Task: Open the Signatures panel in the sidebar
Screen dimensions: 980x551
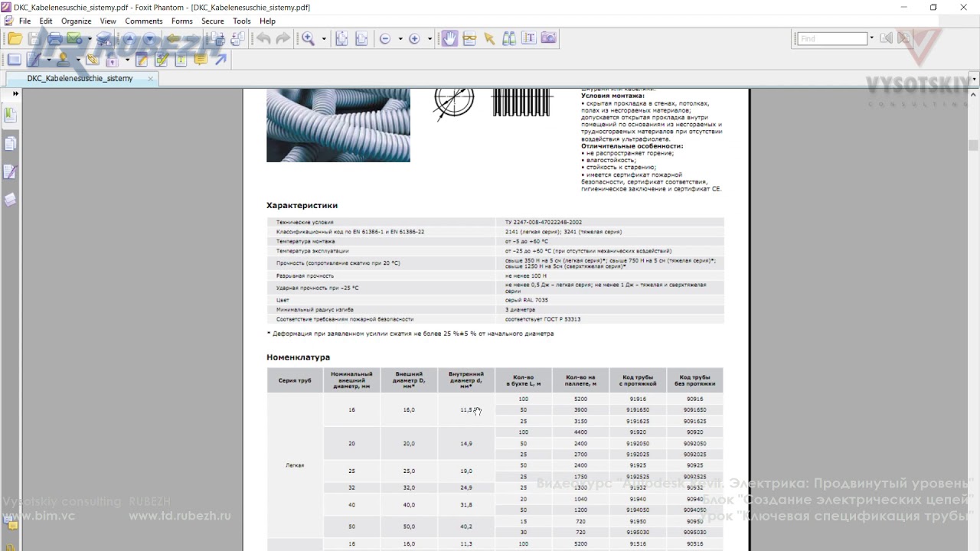Action: tap(11, 172)
